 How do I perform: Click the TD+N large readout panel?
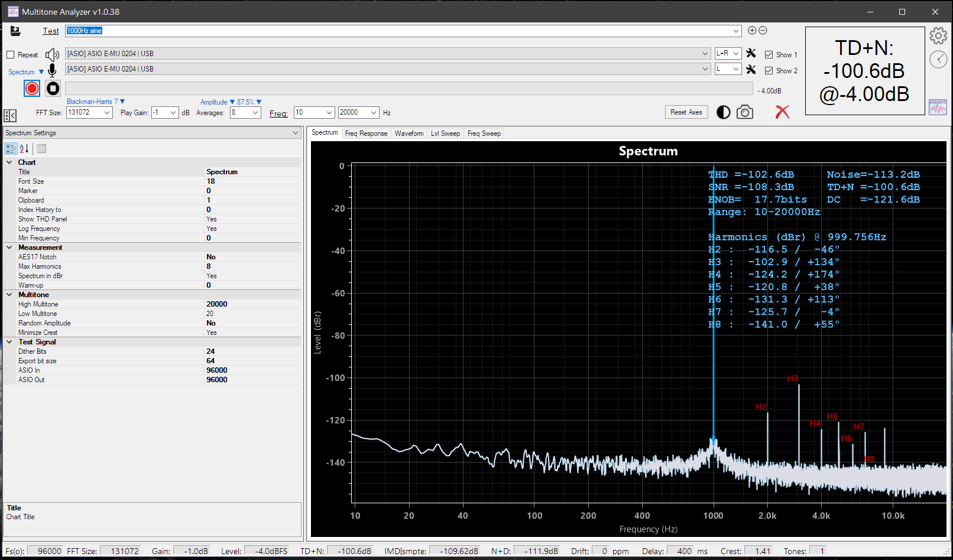[865, 71]
